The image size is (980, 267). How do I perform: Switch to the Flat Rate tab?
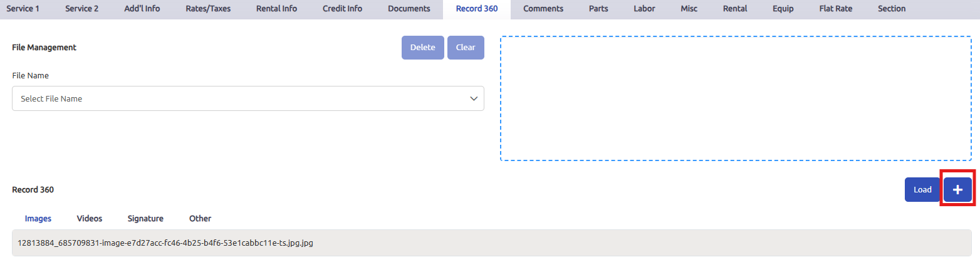pyautogui.click(x=836, y=9)
